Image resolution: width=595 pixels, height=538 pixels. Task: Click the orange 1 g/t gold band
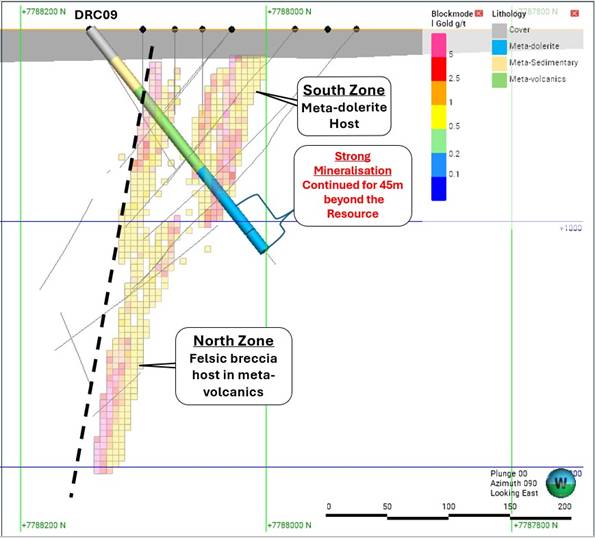[x=439, y=93]
